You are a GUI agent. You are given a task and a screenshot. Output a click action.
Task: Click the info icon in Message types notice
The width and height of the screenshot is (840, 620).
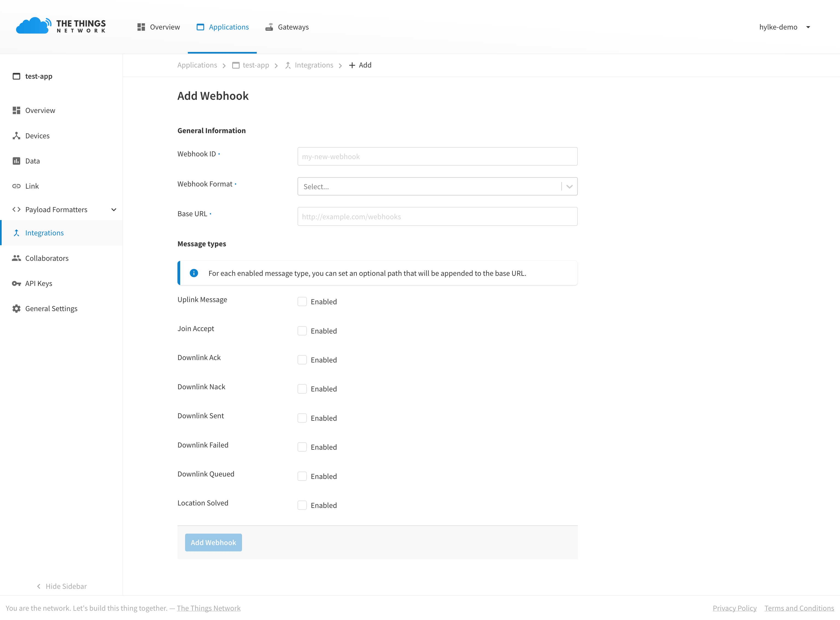click(194, 273)
